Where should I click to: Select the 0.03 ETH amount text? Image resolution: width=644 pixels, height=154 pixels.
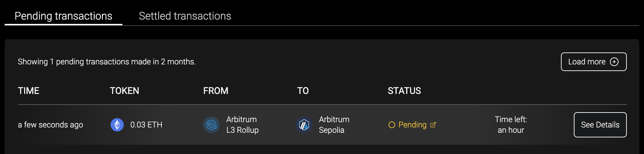pos(146,125)
